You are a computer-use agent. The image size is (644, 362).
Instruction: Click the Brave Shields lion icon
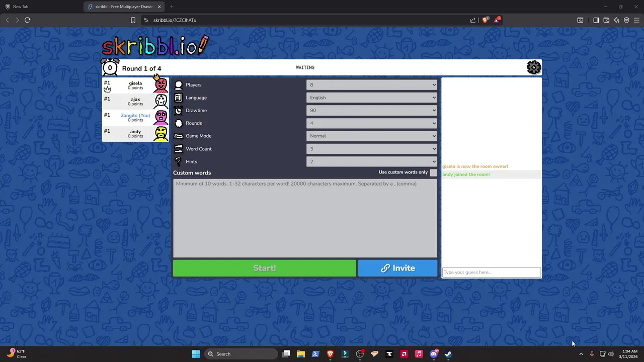tap(485, 20)
